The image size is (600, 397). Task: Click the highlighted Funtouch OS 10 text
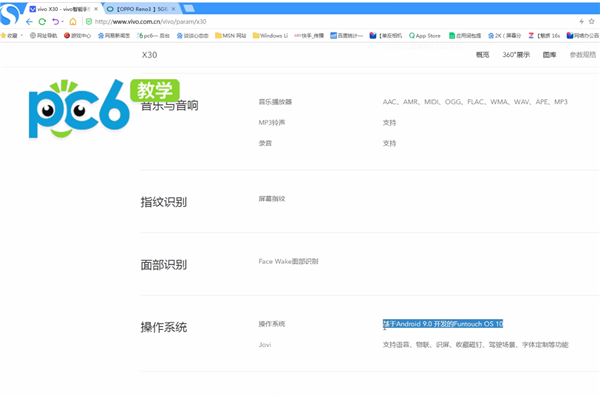coord(443,324)
